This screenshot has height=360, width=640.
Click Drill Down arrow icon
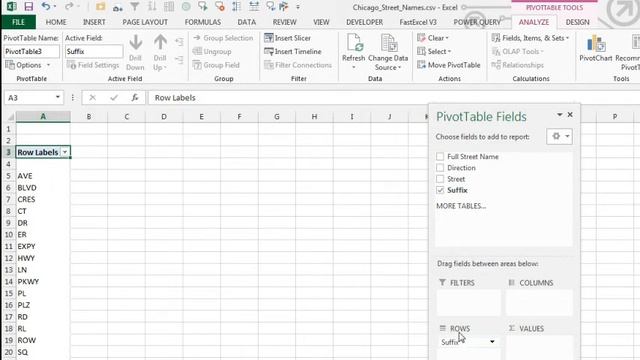[136, 42]
